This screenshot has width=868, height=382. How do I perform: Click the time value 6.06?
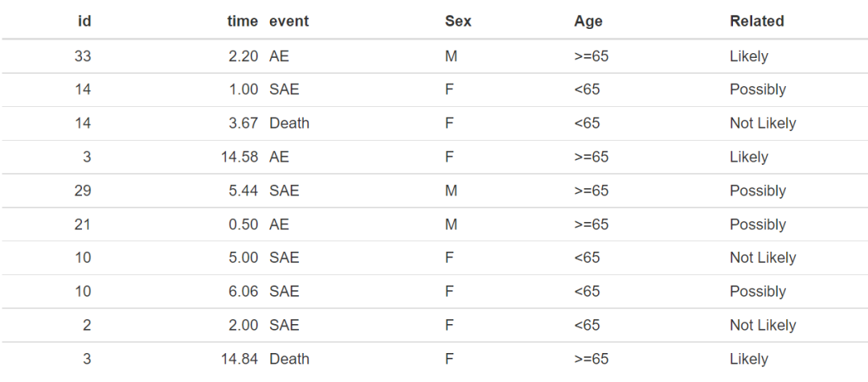(x=244, y=292)
